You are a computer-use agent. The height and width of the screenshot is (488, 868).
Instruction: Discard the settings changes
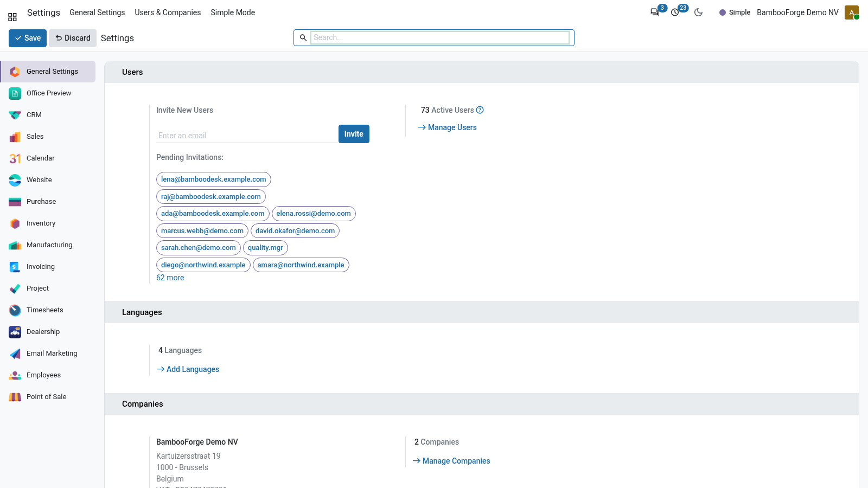tap(73, 38)
